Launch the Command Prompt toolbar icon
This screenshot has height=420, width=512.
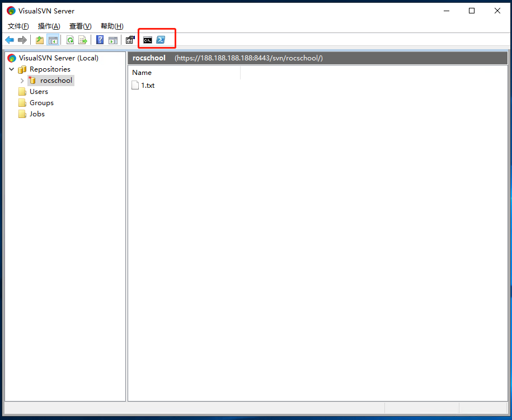click(148, 40)
